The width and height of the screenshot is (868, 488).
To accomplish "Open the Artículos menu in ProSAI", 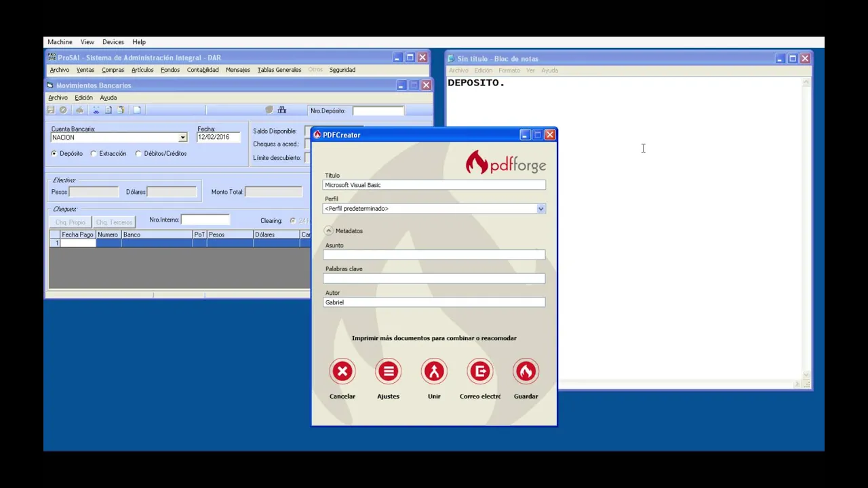I will pyautogui.click(x=142, y=70).
